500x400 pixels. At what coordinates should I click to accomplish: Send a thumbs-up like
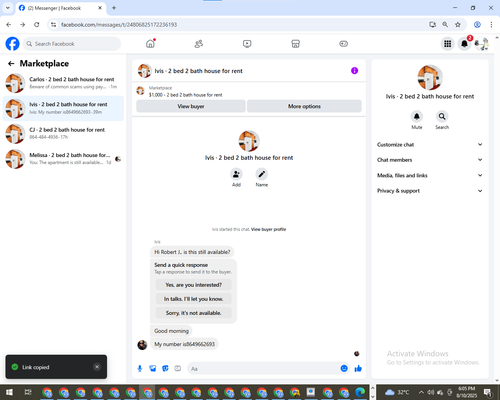click(358, 368)
